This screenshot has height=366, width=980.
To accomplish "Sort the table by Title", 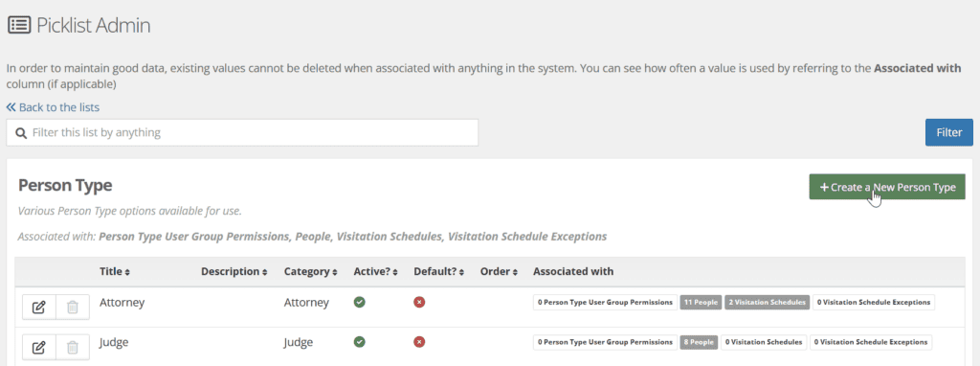I will pyautogui.click(x=115, y=271).
